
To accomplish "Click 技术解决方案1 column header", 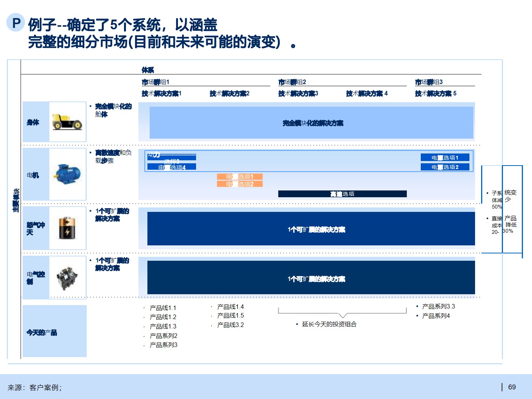I will [x=161, y=93].
